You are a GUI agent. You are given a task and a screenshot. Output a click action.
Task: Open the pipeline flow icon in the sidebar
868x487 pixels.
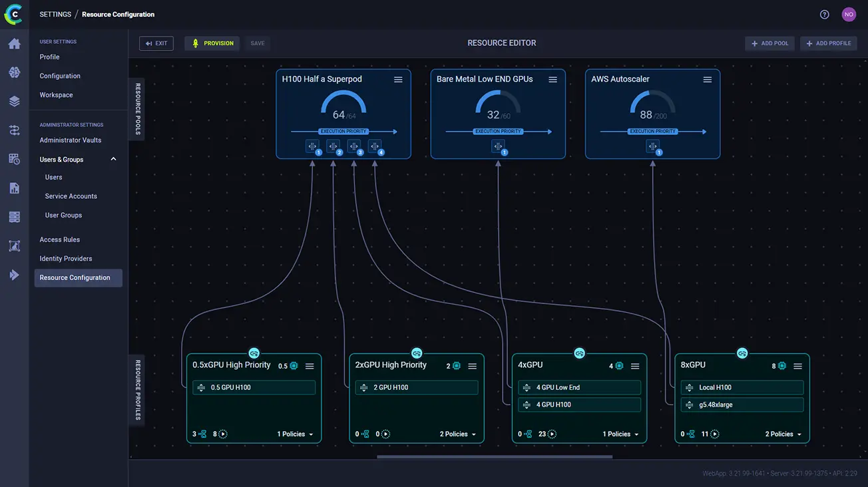13,130
